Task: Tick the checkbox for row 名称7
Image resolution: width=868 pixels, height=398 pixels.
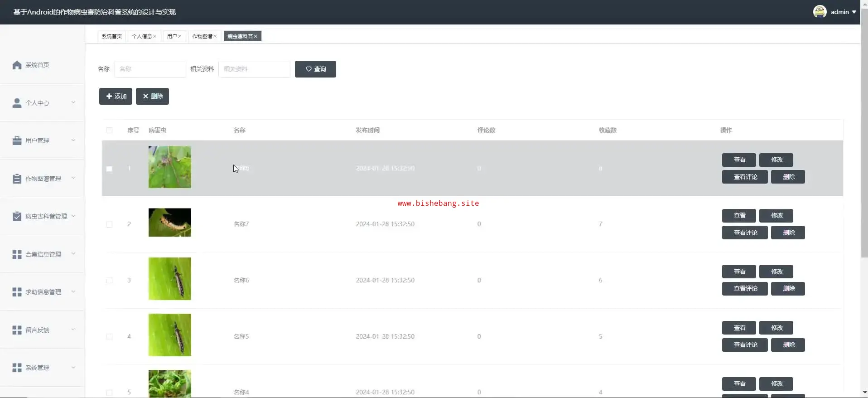Action: 109,224
